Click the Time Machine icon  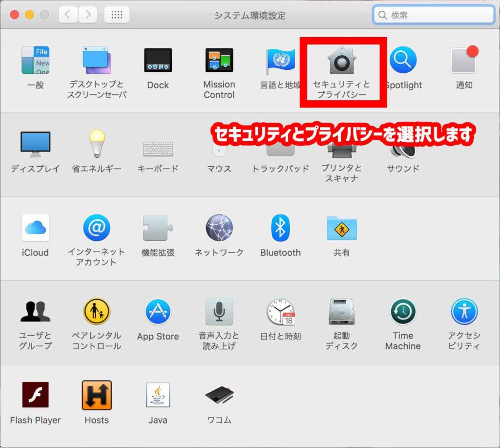[x=403, y=312]
